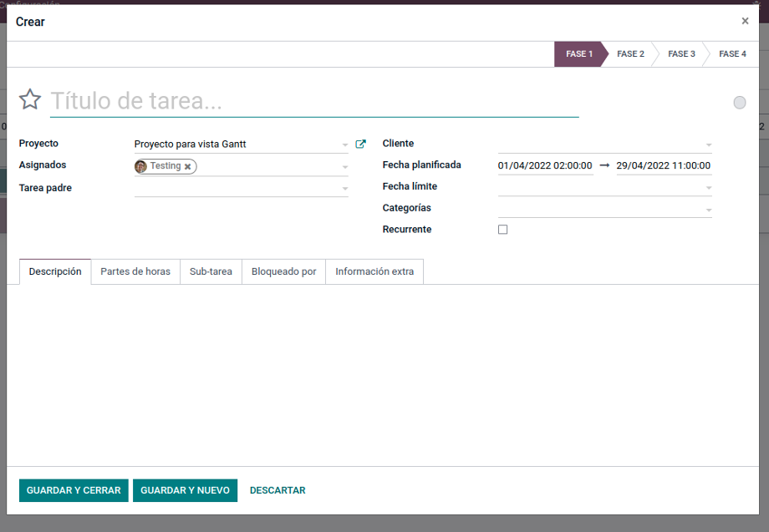This screenshot has width=769, height=532.
Task: Expand the Tarea padre dropdown
Action: click(x=344, y=189)
